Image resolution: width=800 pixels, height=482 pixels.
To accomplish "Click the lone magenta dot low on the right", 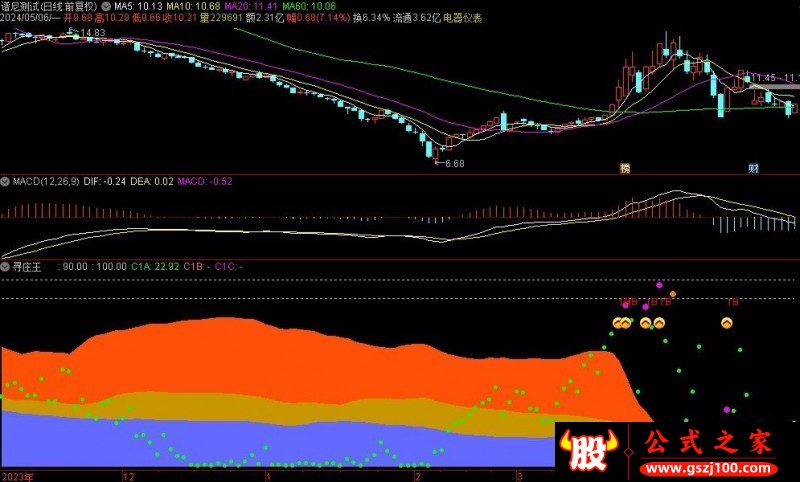I will pos(726,410).
